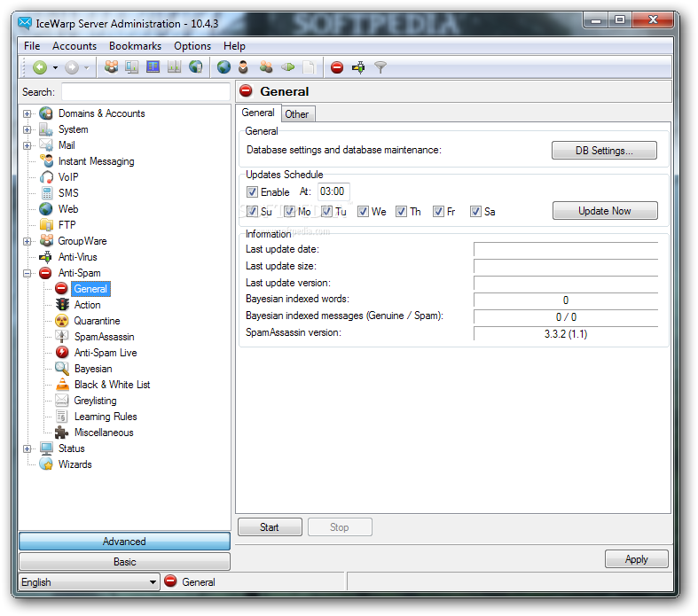Expand the Mail tree node
This screenshot has height=616, width=698.
[27, 145]
